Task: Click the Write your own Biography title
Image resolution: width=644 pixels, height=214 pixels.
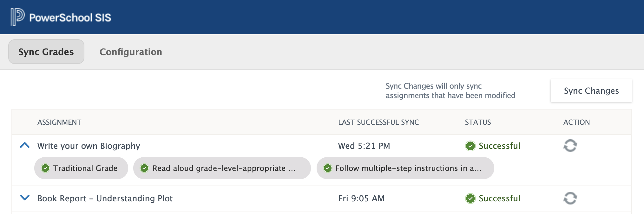Action: pos(89,146)
